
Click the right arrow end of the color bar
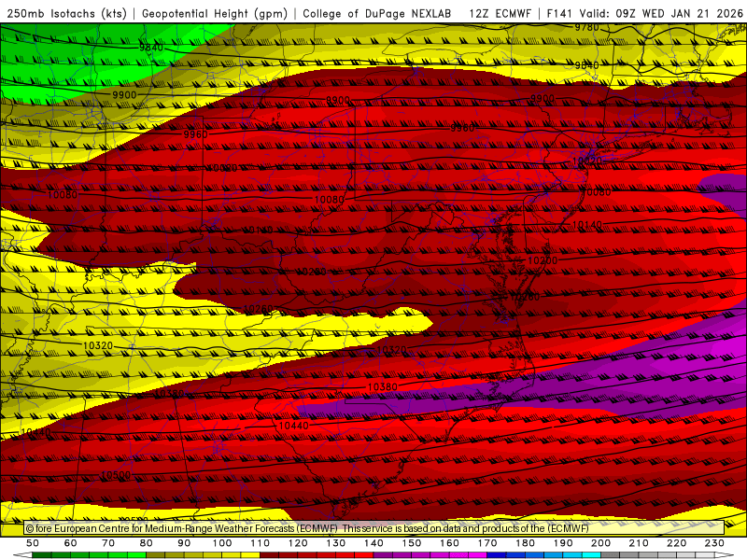click(x=725, y=555)
